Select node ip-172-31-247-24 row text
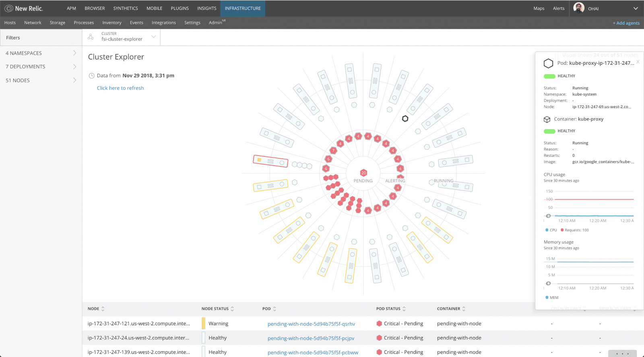The image size is (644, 357). click(138, 338)
